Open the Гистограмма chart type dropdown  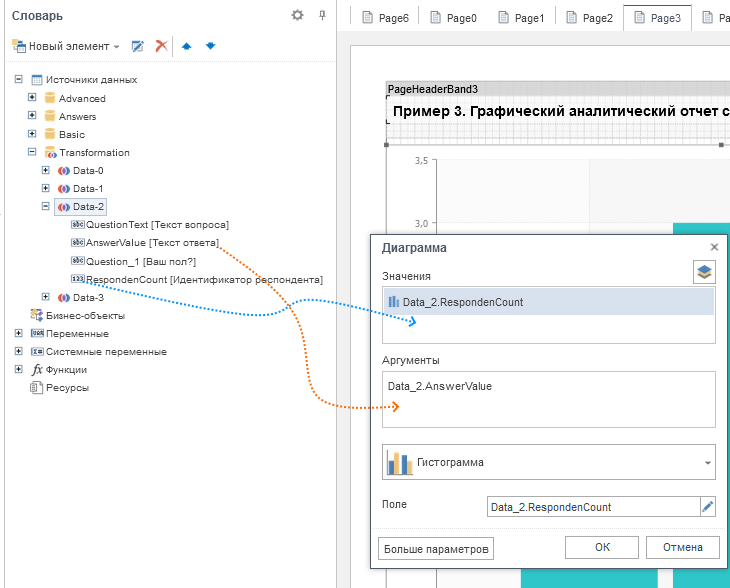pyautogui.click(x=708, y=463)
